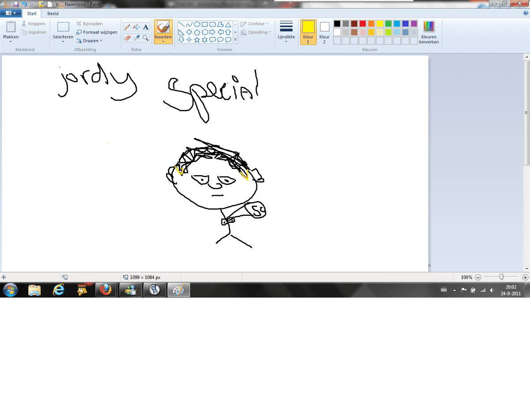
Task: Pick the five-point star shape
Action: click(x=197, y=40)
